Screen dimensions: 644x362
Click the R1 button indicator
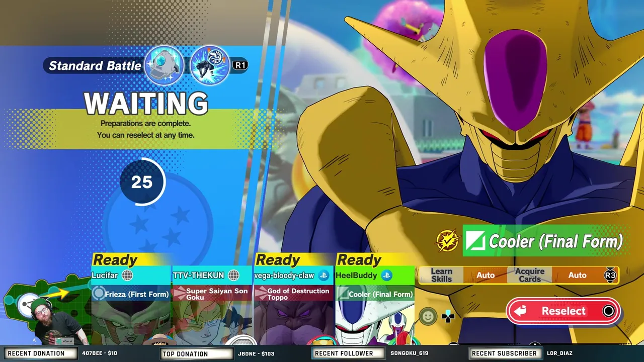pos(240,65)
